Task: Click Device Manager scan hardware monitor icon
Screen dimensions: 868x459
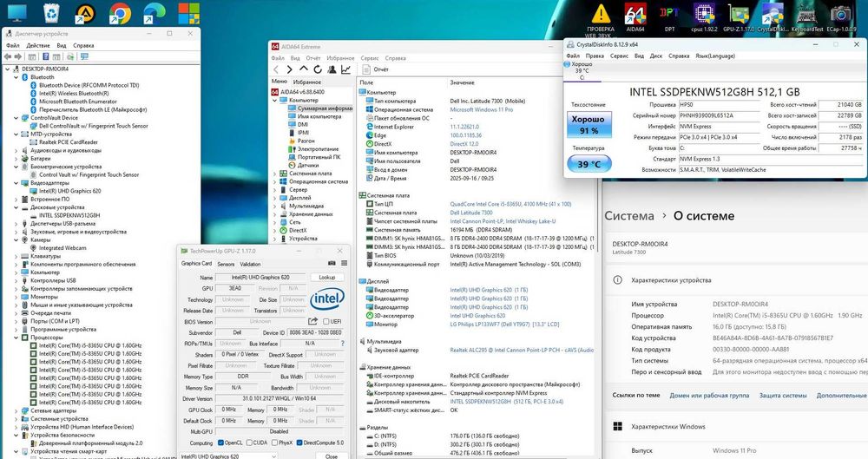Action: (x=84, y=56)
